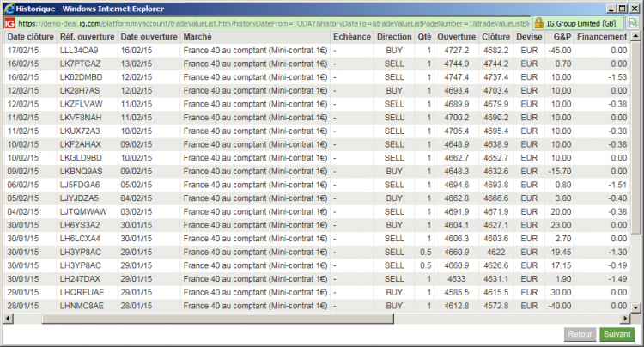The height and width of the screenshot is (347, 644).
Task: Select reference LH247DAX
Action: tap(80, 279)
